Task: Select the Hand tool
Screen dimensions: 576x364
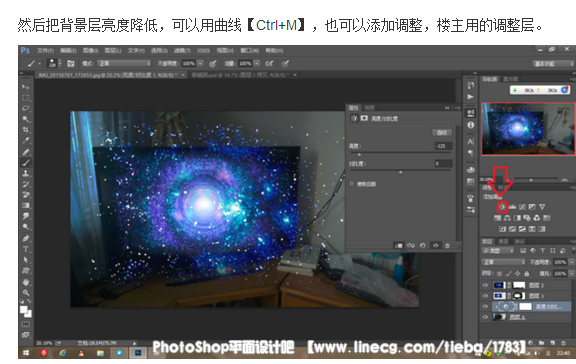Action: pyautogui.click(x=26, y=282)
